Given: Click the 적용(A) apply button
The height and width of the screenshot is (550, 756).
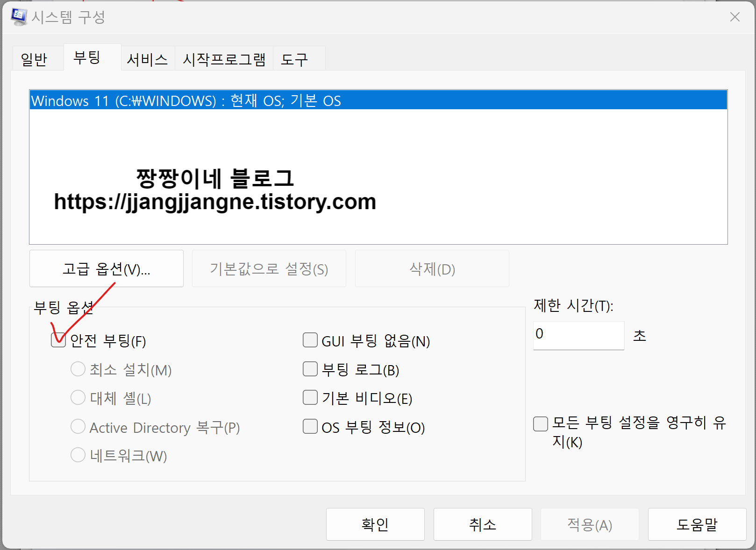Looking at the screenshot, I should (590, 524).
